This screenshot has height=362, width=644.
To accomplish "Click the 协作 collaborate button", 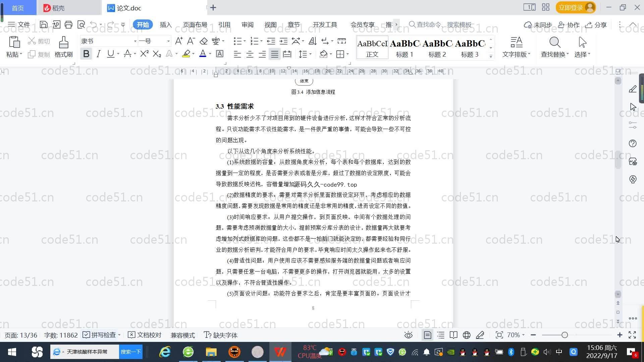I will (x=569, y=25).
